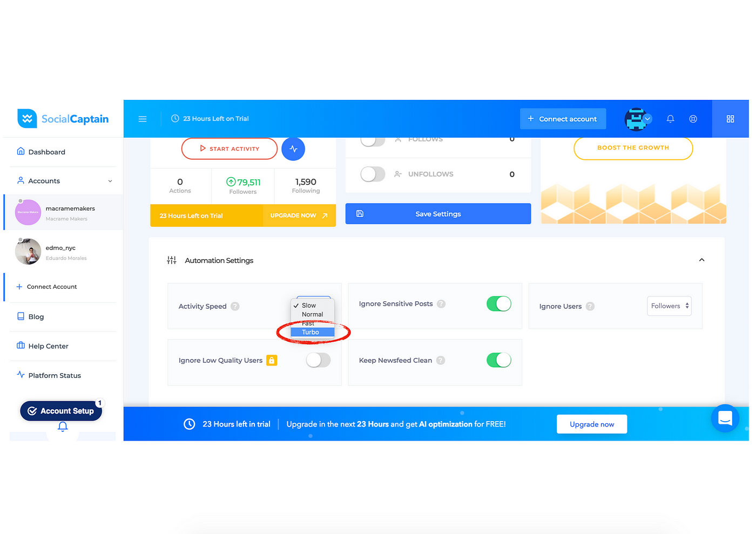The image size is (756, 534).
Task: Click the header Connect account button
Action: [563, 119]
